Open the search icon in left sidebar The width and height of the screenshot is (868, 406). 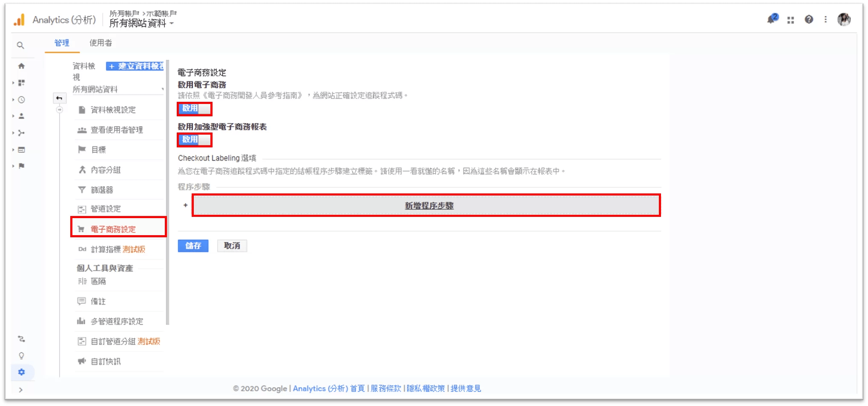pos(20,45)
